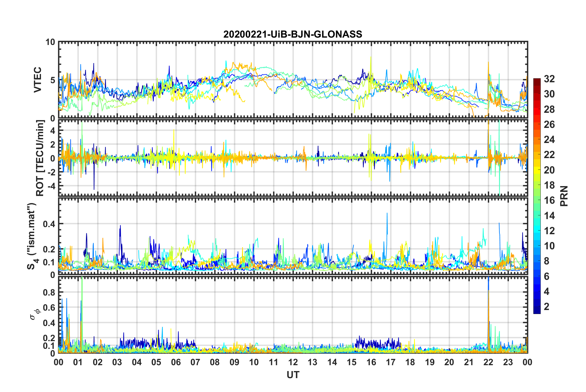Select colorbar tick label 28
The width and height of the screenshot is (586, 392).
tap(549, 109)
